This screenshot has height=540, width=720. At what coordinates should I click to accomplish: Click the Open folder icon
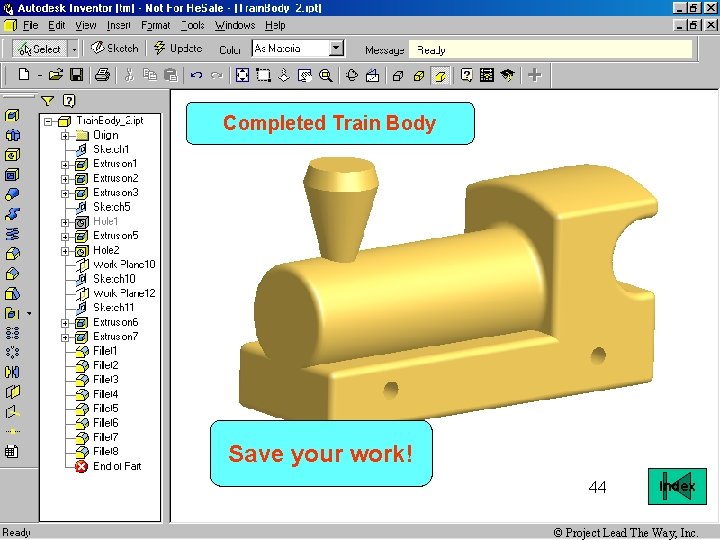tap(56, 74)
